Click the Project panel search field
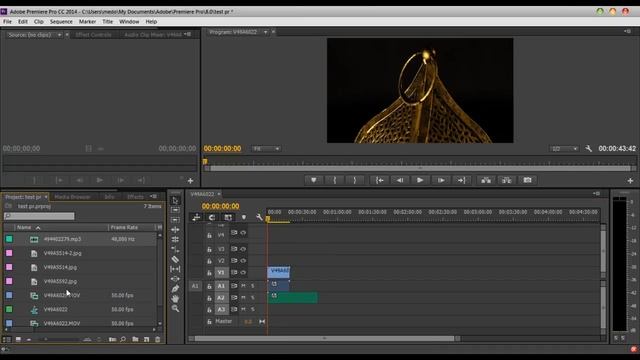 pyautogui.click(x=39, y=216)
